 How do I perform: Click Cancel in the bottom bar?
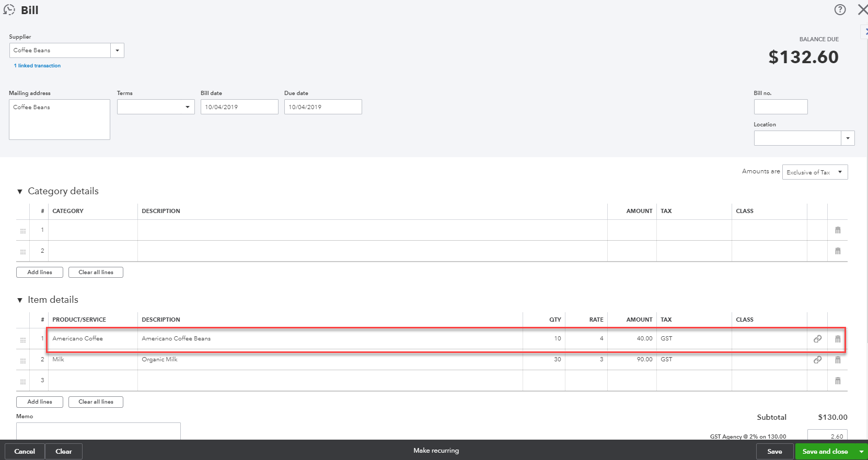pyautogui.click(x=25, y=452)
